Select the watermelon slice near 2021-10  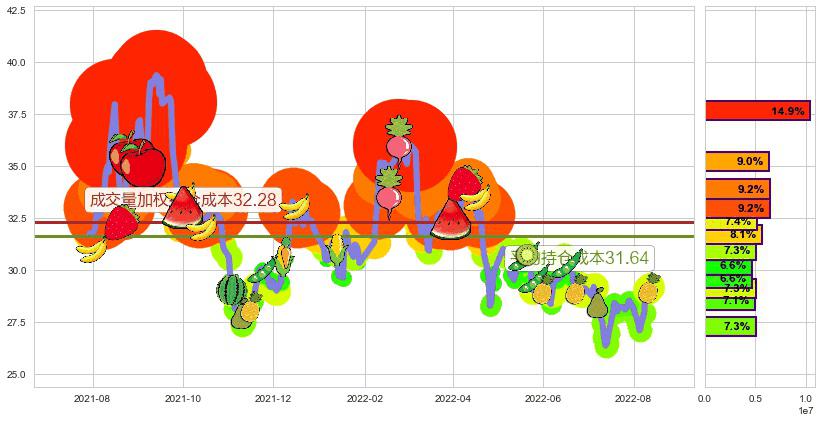[183, 208]
